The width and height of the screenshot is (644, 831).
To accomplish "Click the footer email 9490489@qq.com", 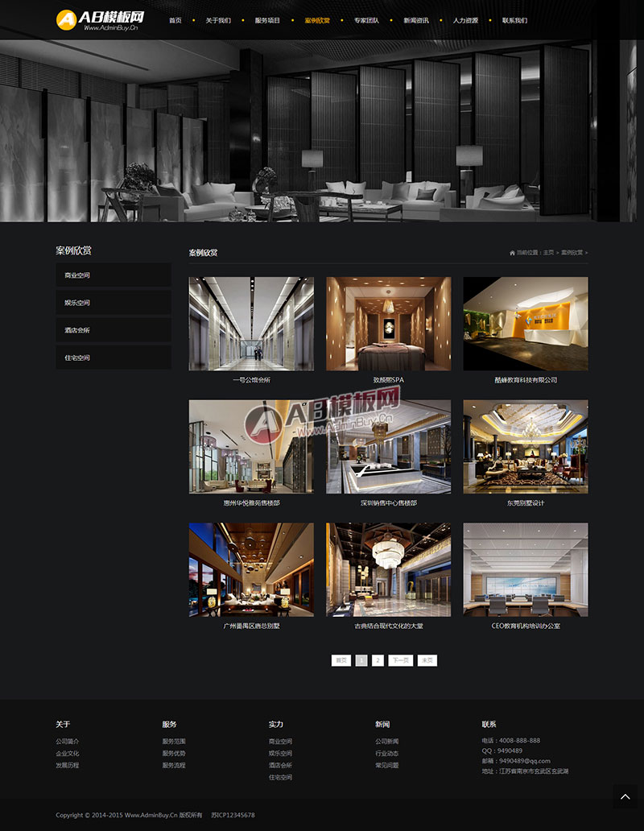I will (x=525, y=761).
